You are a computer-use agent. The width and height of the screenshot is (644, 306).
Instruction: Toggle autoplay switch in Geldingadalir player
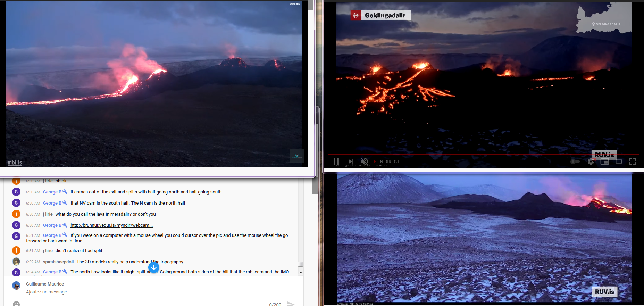tap(575, 162)
